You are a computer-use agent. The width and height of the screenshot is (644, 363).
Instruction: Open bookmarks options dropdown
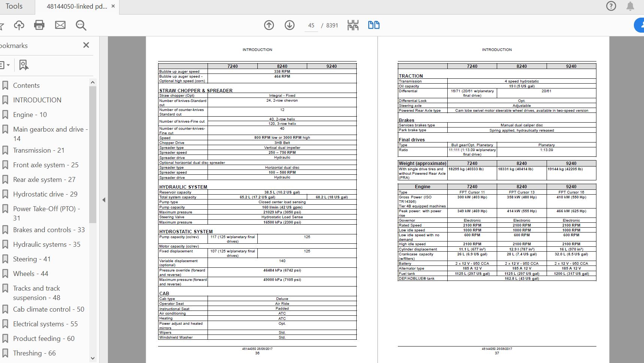(4, 65)
